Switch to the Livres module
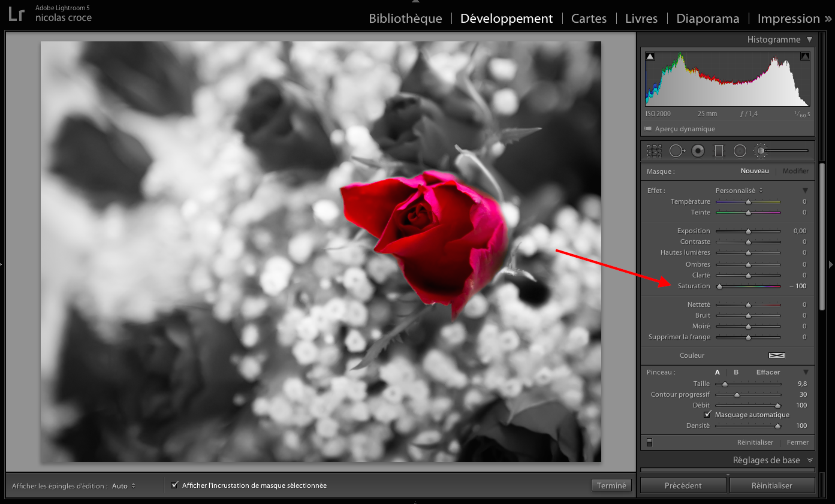 pos(641,19)
